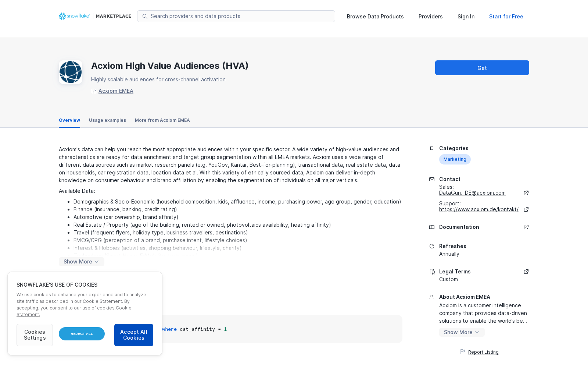Click Sign In in the header
The width and height of the screenshot is (588, 368).
click(x=466, y=17)
